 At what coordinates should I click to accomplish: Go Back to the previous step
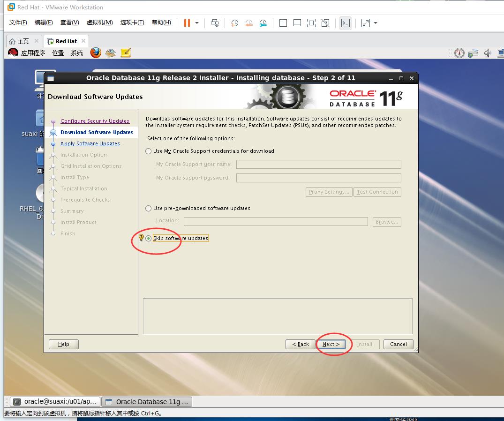click(x=301, y=344)
